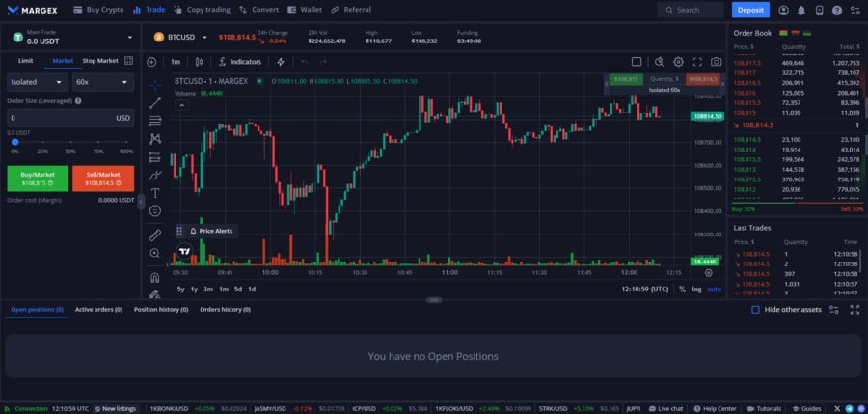
Task: Show only bids in order book
Action: (x=807, y=33)
